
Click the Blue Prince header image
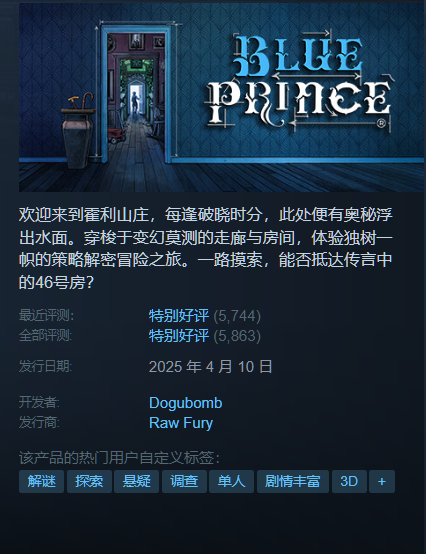pos(221,98)
